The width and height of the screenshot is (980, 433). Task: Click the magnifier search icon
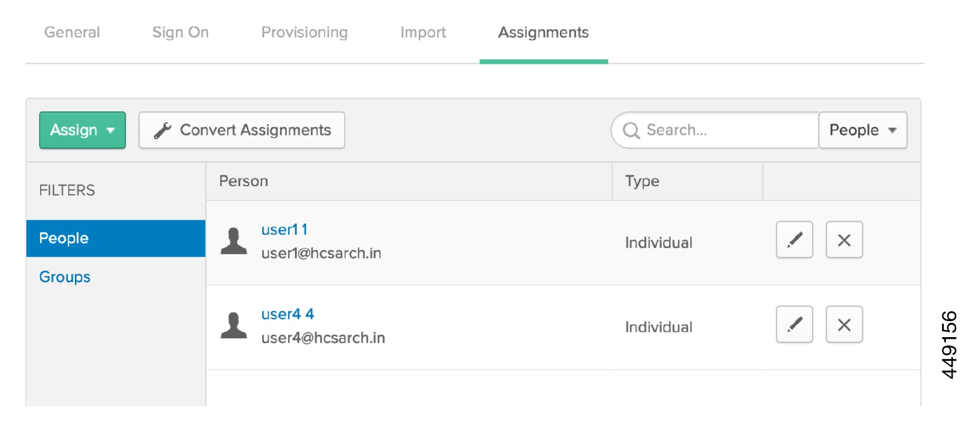(631, 131)
